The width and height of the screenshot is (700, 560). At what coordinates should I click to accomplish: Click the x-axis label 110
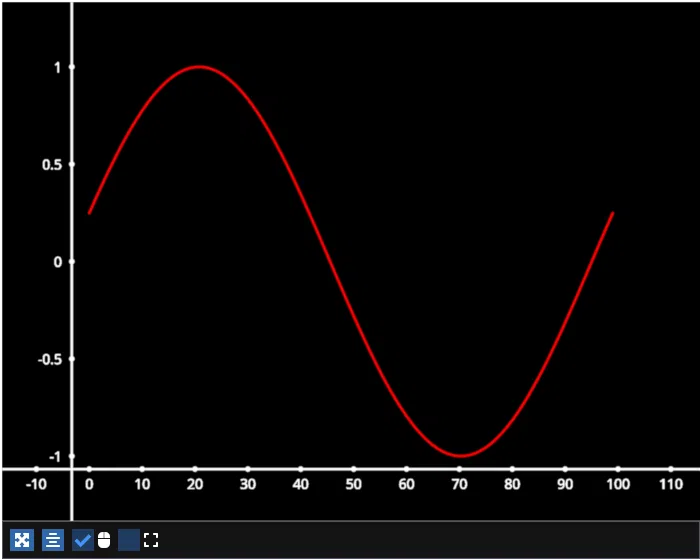(x=671, y=485)
